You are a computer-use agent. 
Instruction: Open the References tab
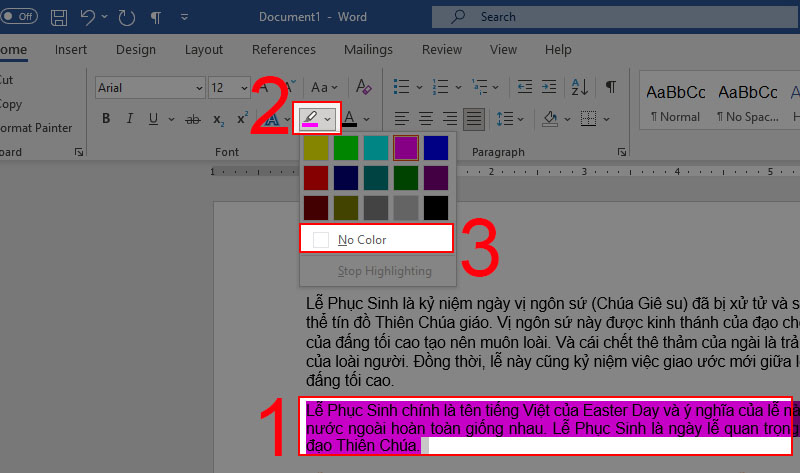click(283, 50)
